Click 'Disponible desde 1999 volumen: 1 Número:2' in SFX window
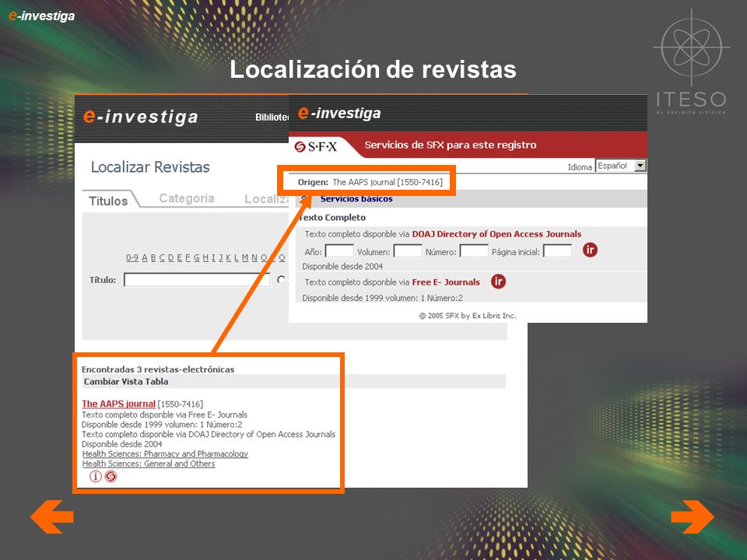The image size is (747, 560). (382, 298)
